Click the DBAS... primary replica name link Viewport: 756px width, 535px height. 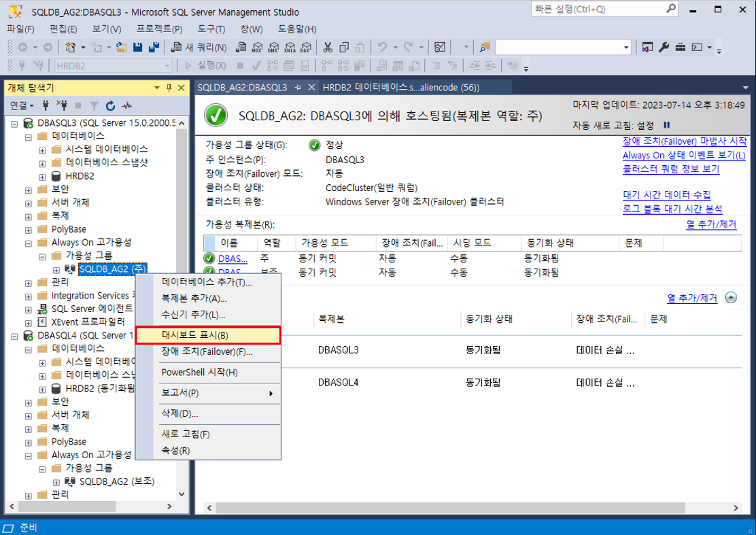point(233,259)
